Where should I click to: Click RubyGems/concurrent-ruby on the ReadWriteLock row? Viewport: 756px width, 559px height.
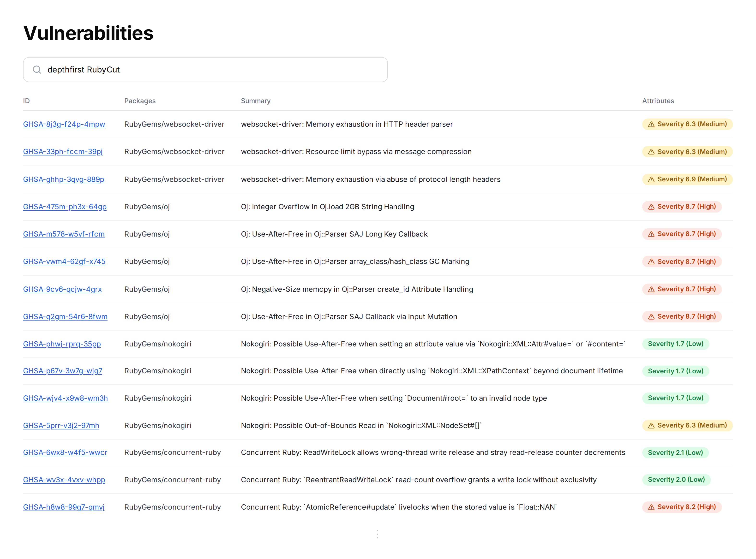click(x=173, y=453)
